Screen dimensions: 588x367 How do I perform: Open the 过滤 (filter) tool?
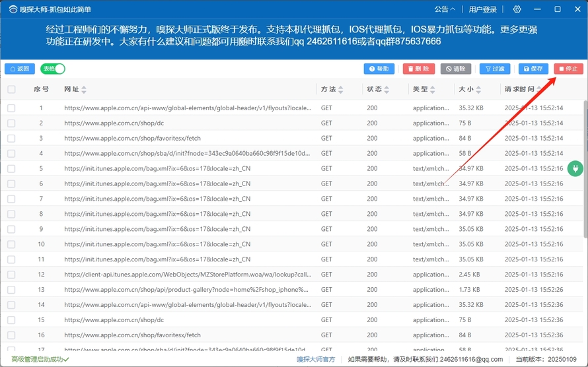click(x=495, y=69)
